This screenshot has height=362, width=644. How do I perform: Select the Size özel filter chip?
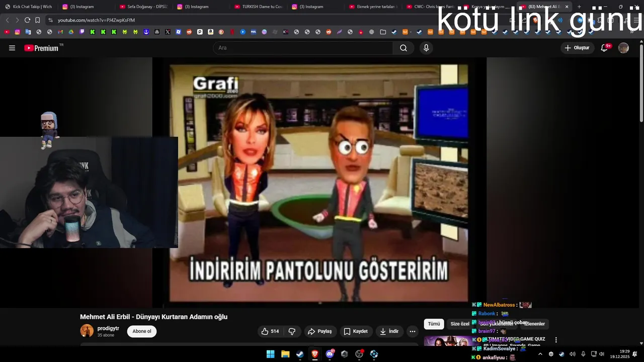tap(459, 324)
